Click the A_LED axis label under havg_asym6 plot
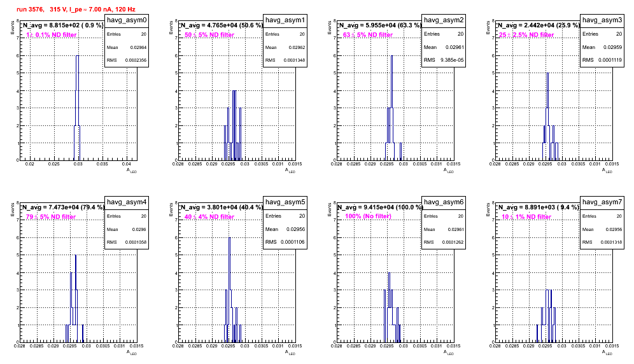Screen dimensions: 634x364 tap(449, 353)
